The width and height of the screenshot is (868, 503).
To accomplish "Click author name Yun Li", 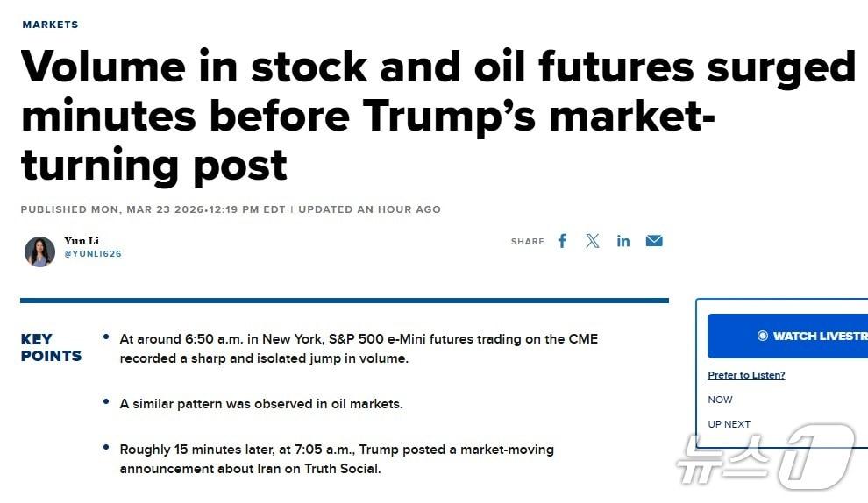I will (80, 241).
